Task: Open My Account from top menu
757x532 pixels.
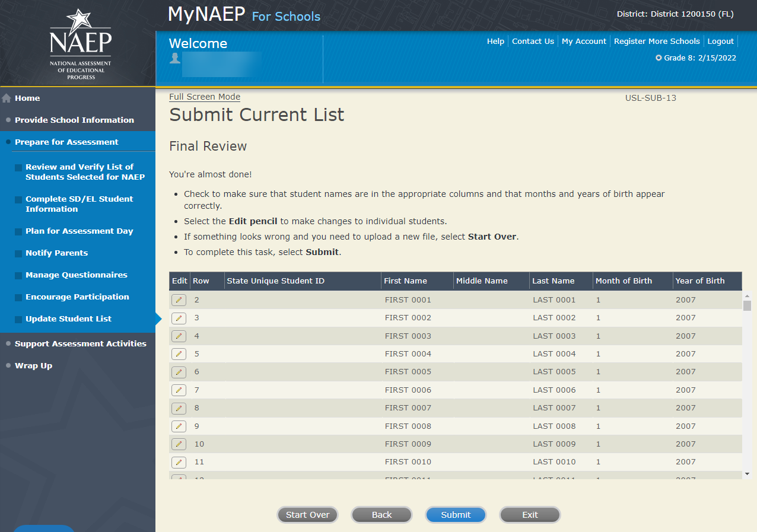Action: pos(584,42)
